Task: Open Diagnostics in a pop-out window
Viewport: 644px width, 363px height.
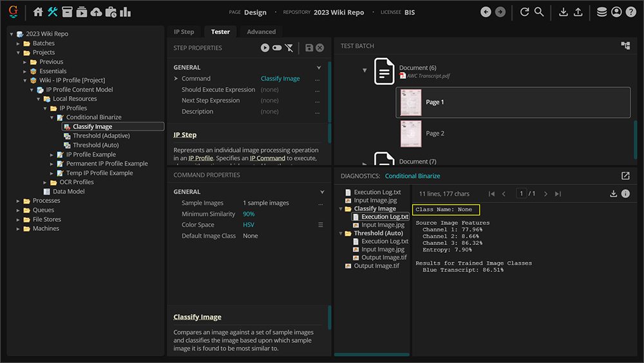Action: click(625, 176)
